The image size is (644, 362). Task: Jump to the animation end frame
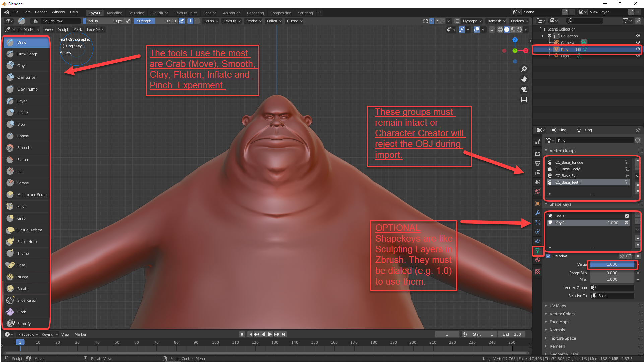(x=284, y=334)
